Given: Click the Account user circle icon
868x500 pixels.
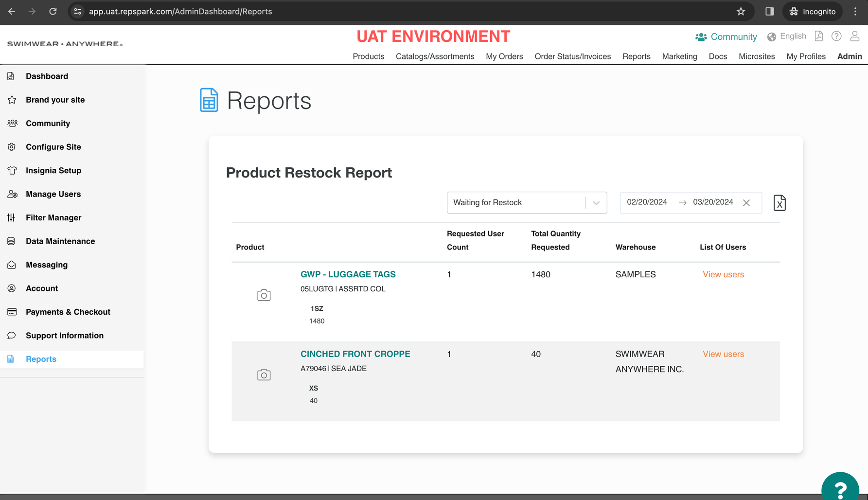Looking at the screenshot, I should click(12, 288).
